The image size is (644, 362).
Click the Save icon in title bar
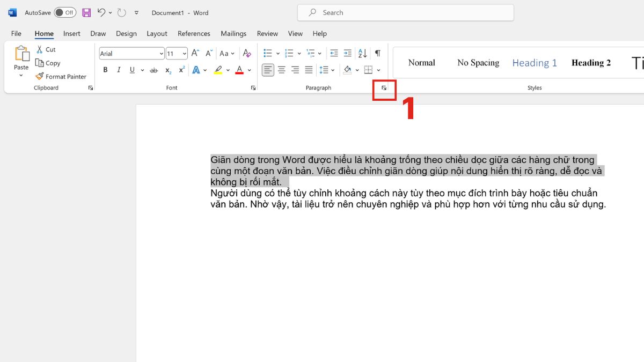tap(86, 12)
